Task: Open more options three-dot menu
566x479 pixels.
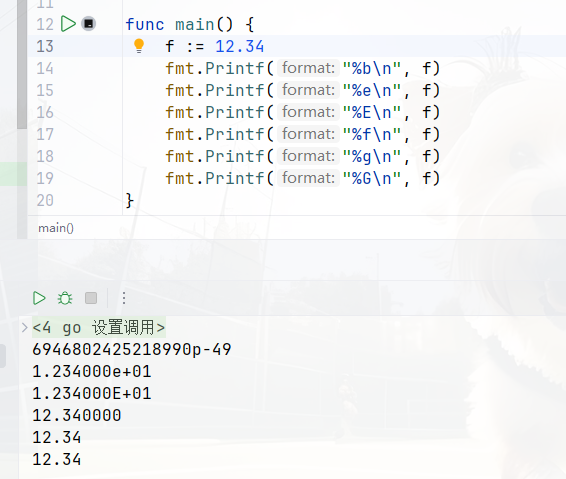Action: [124, 298]
